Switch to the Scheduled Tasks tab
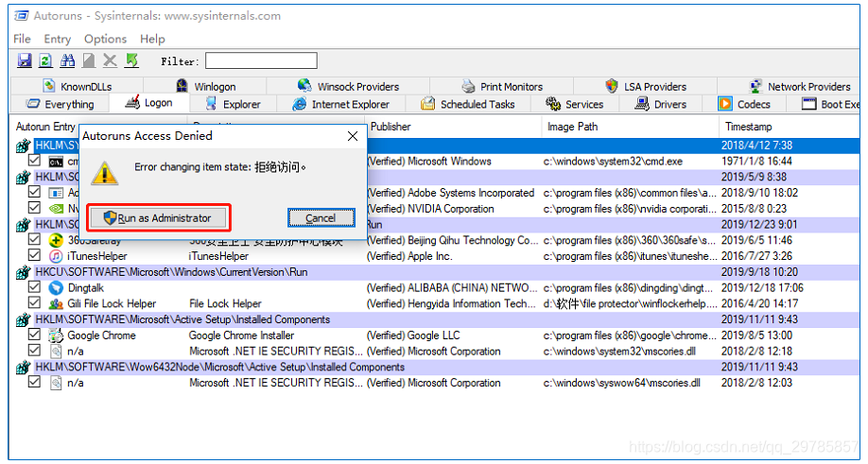 [x=468, y=104]
